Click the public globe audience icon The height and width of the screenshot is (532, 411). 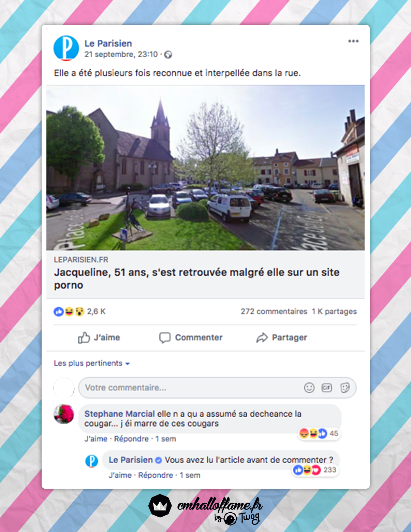[168, 55]
